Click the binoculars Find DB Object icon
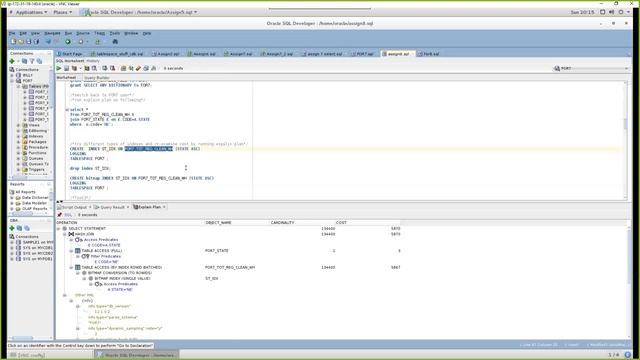This screenshot has height=360, width=640. pos(115,42)
